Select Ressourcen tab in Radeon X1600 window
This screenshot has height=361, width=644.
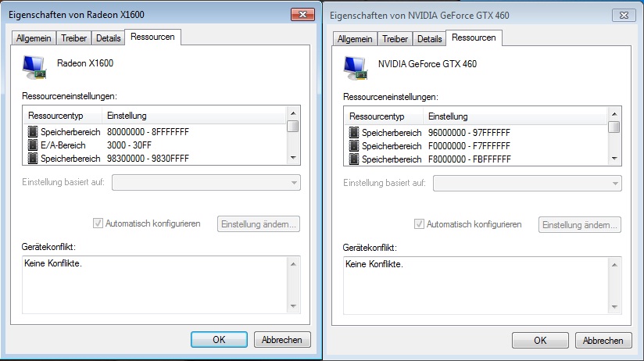[x=152, y=37]
